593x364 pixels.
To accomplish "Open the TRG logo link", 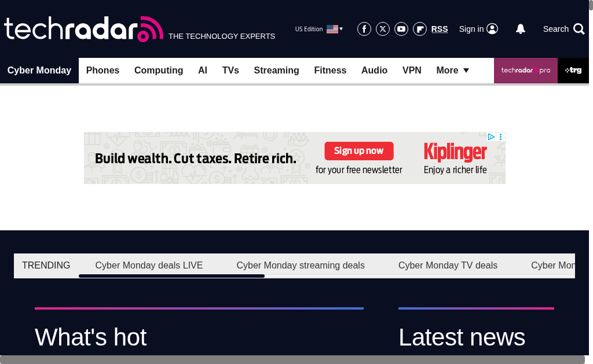I will [573, 71].
